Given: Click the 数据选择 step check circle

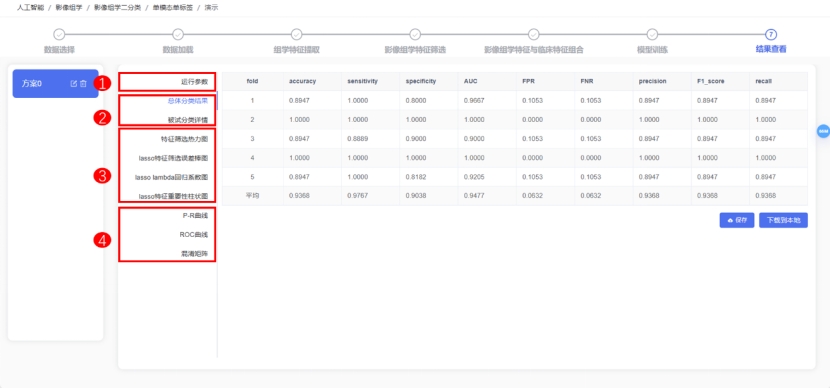Looking at the screenshot, I should pos(59,34).
